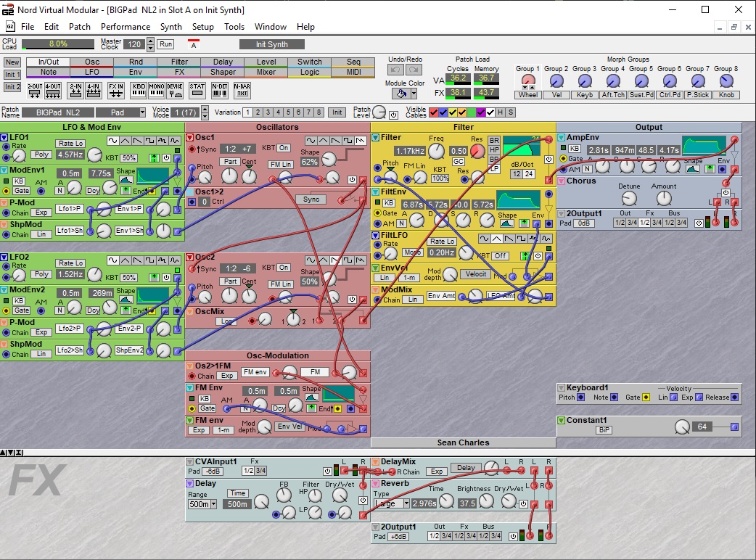Toggle Reverb bypass power icon
This screenshot has height=560, width=756.
click(523, 504)
